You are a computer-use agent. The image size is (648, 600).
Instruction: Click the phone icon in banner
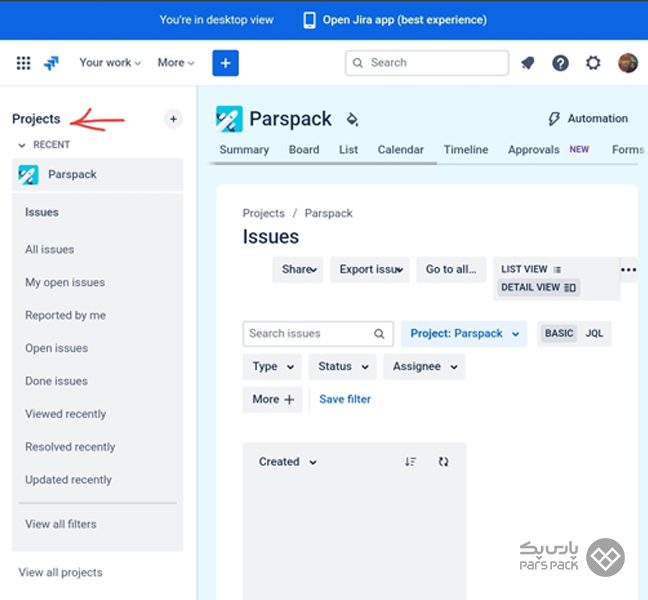coord(309,20)
